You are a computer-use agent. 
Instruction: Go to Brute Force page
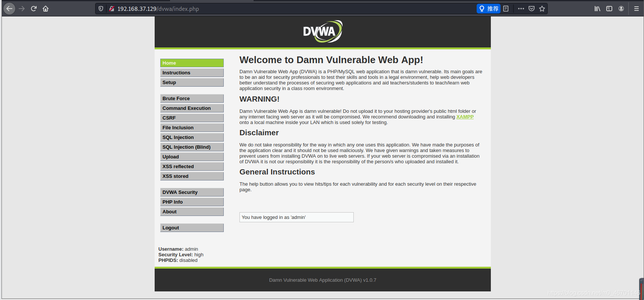[192, 98]
